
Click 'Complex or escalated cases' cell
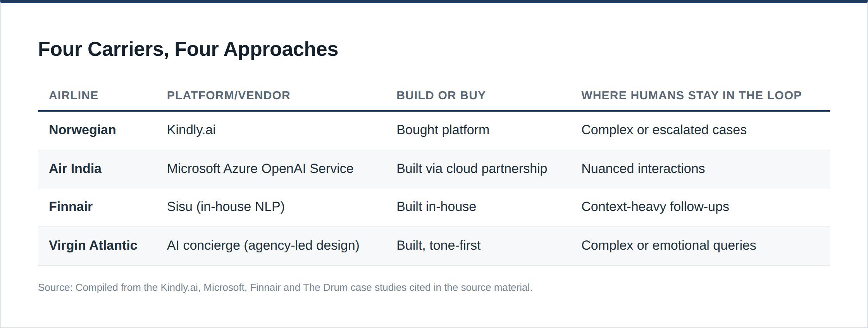pos(664,130)
